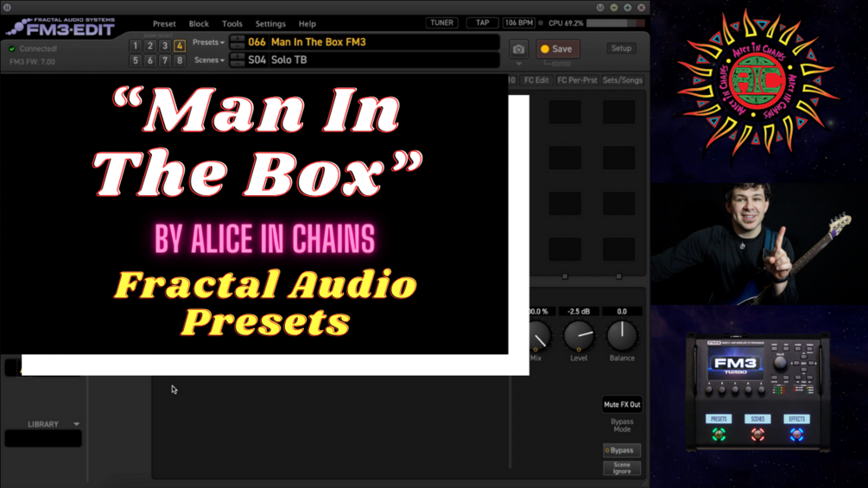The width and height of the screenshot is (868, 488).
Task: Step to the previous preset with the minus stepper
Action: click(x=238, y=46)
